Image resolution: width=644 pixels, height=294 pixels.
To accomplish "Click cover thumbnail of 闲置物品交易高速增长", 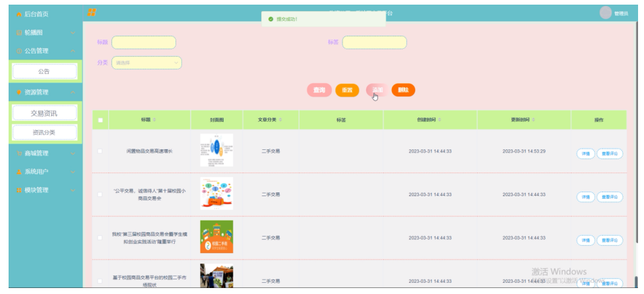I will (x=216, y=150).
